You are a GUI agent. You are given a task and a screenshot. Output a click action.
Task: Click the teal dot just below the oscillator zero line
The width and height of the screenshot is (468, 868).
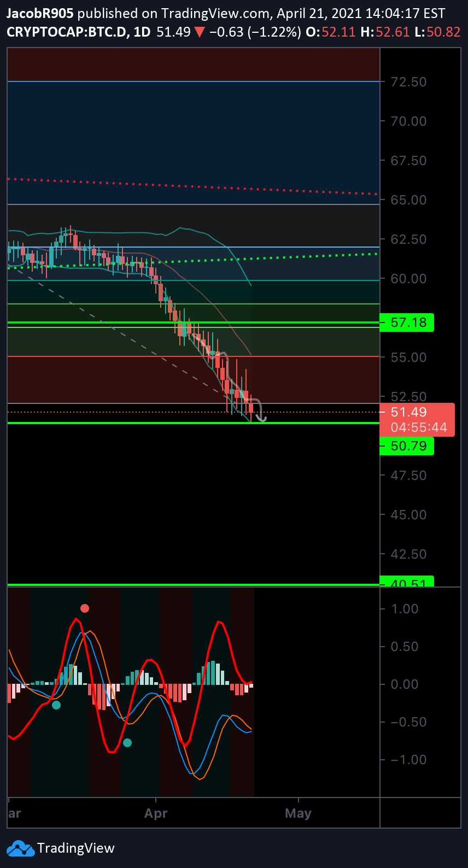coord(56,705)
